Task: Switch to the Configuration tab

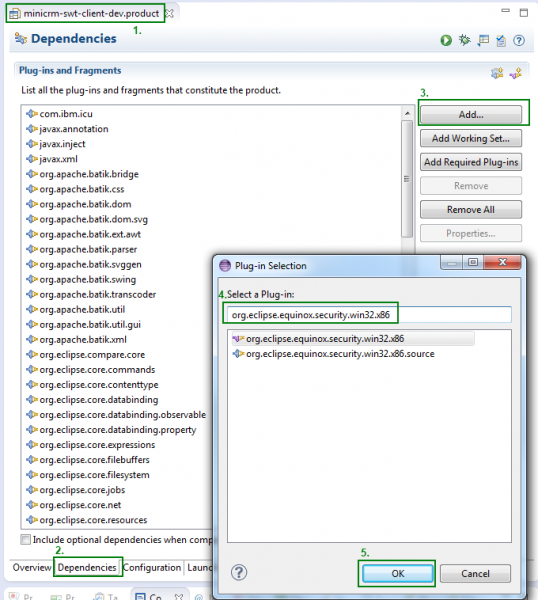Action: [152, 567]
